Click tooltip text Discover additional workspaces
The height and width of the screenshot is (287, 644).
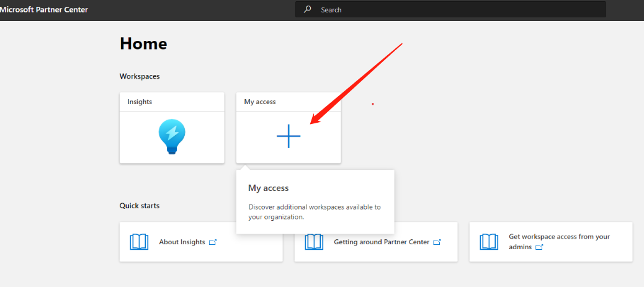click(x=315, y=212)
